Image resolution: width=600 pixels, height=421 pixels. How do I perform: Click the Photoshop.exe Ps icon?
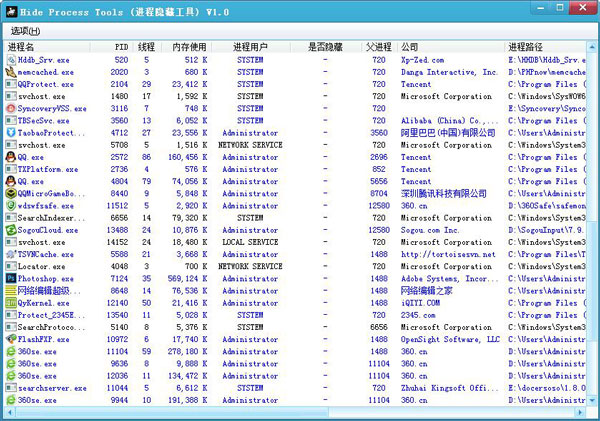pyautogui.click(x=11, y=278)
